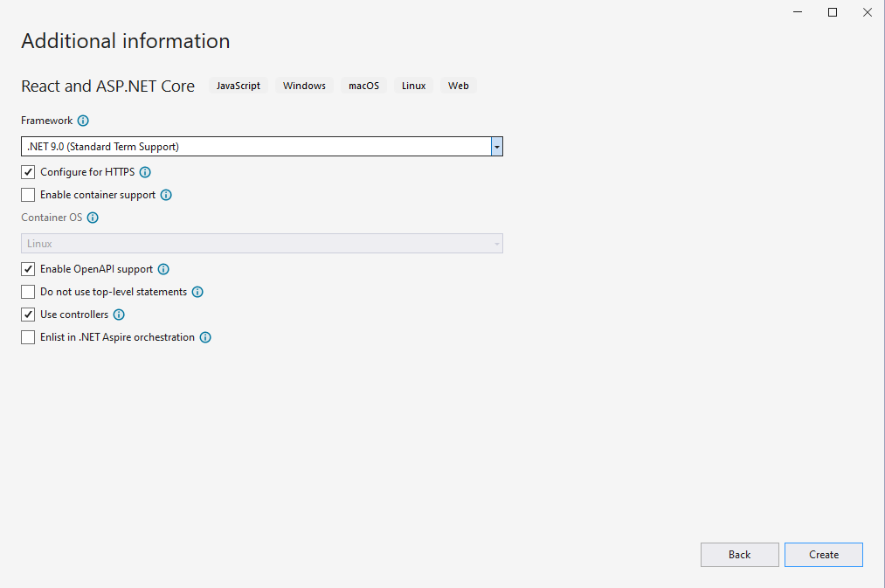
Task: Click the Web tag
Action: click(459, 86)
